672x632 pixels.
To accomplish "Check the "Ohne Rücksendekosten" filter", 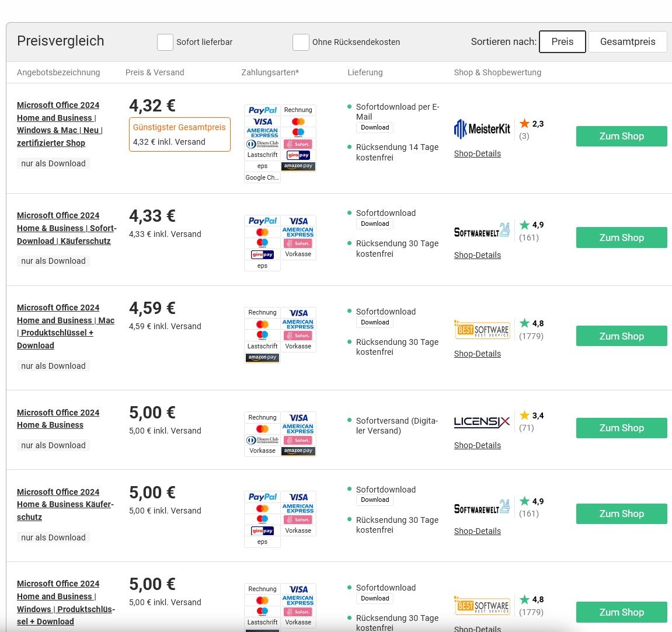I will pos(301,42).
